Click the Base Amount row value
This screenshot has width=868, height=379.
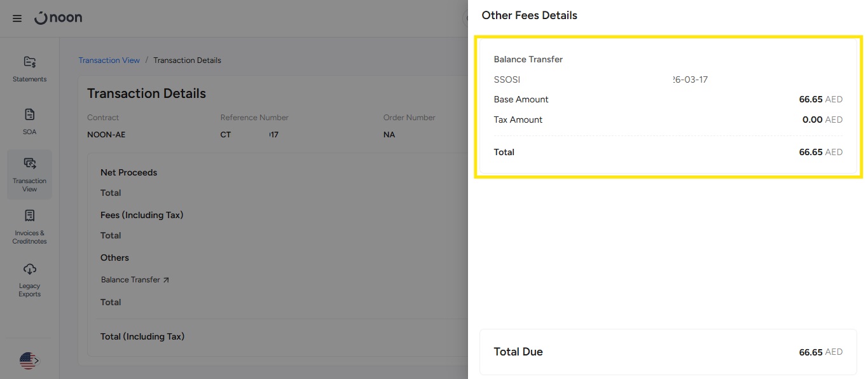pos(820,99)
